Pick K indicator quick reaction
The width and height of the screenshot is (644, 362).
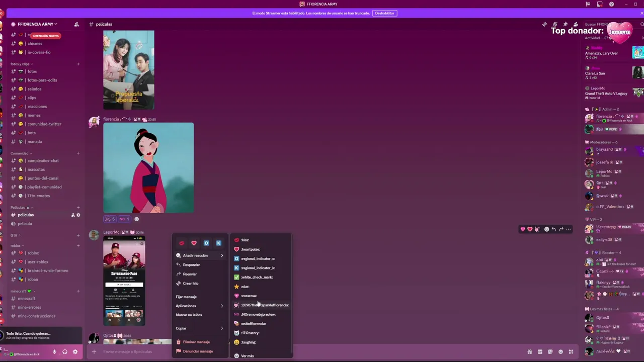click(x=218, y=243)
